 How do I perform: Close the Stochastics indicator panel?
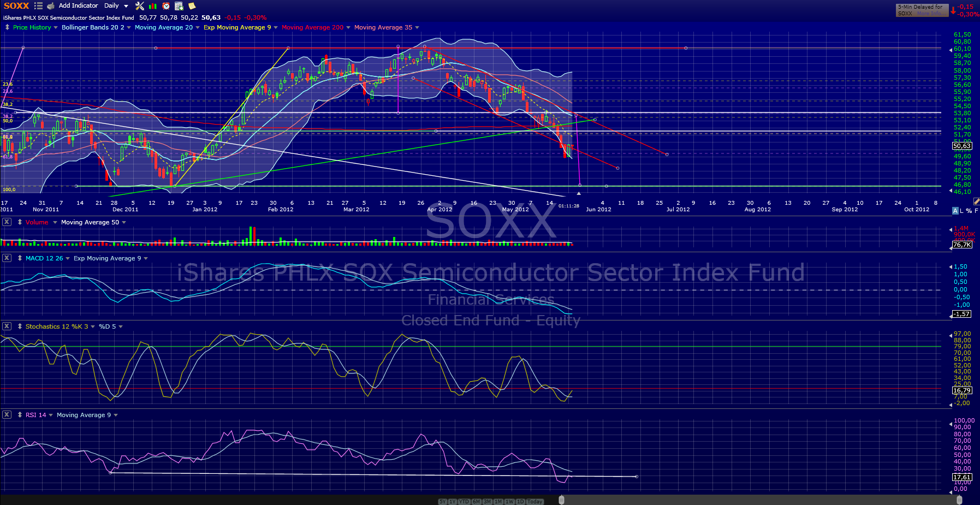(7, 326)
